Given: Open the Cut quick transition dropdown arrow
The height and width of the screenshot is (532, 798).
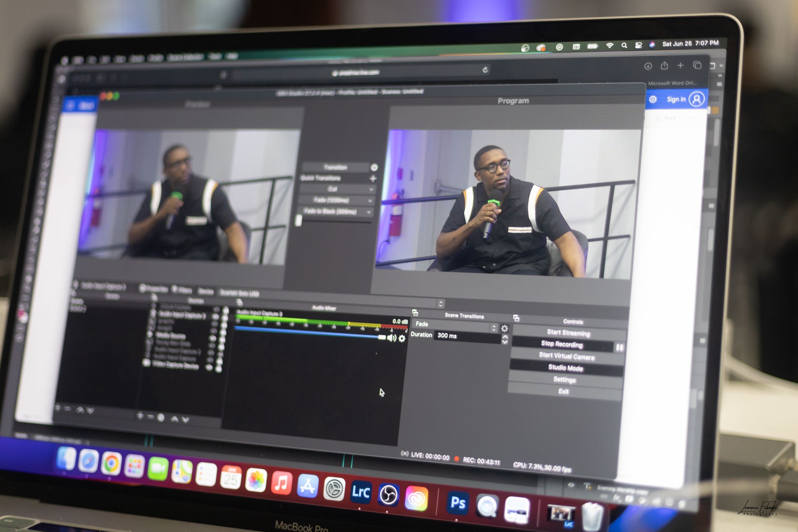Looking at the screenshot, I should click(x=371, y=190).
